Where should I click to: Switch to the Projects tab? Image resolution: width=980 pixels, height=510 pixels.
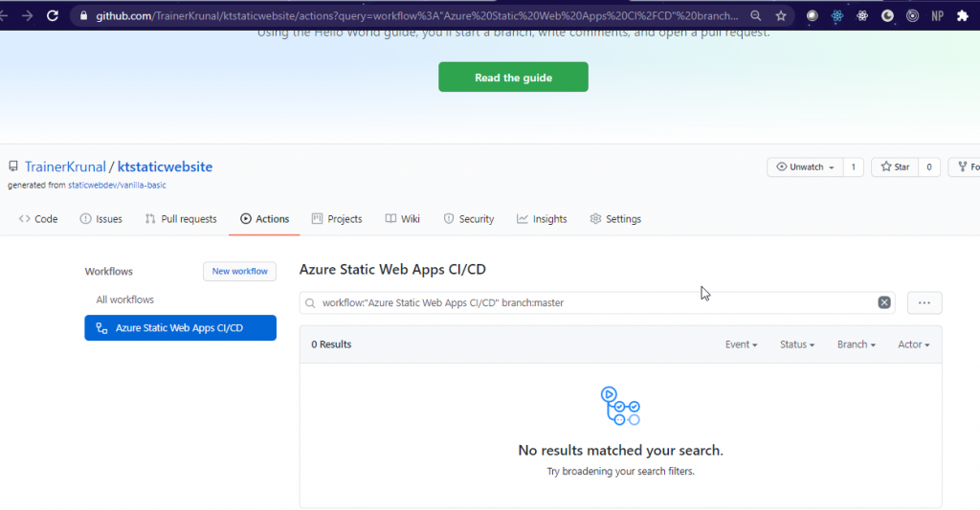pyautogui.click(x=337, y=219)
